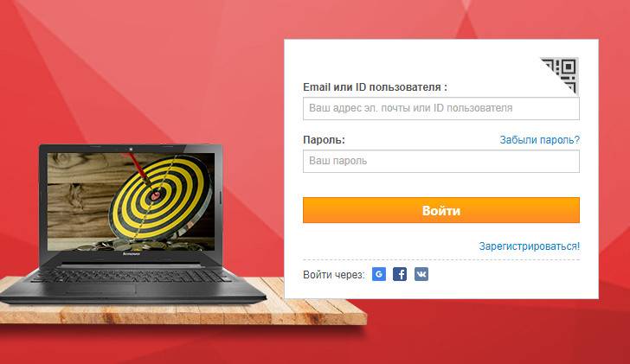
Task: Click the yellow dartboard on laptop screen
Action: point(161,195)
